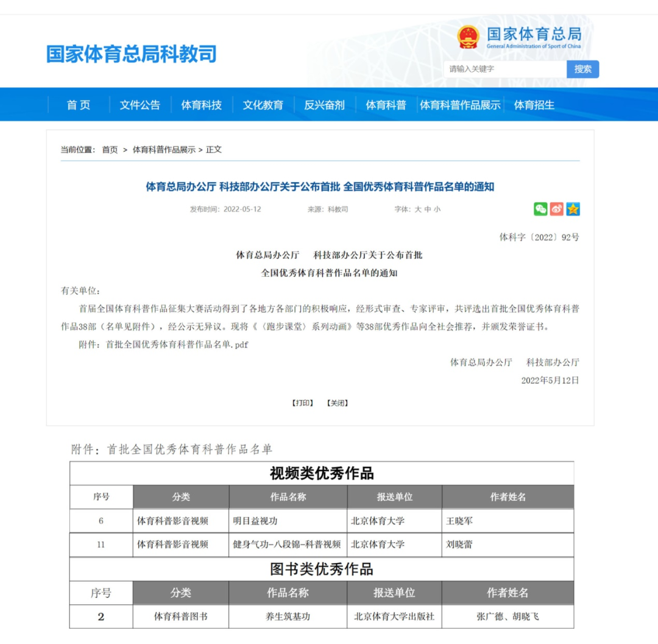Share the article via WeChat icon

540,209
